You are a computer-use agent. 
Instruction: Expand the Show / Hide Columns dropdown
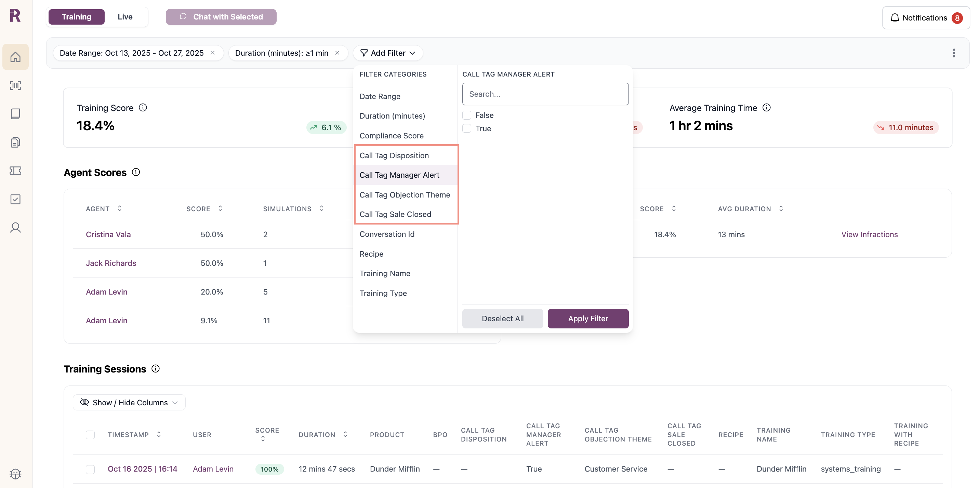(x=129, y=402)
